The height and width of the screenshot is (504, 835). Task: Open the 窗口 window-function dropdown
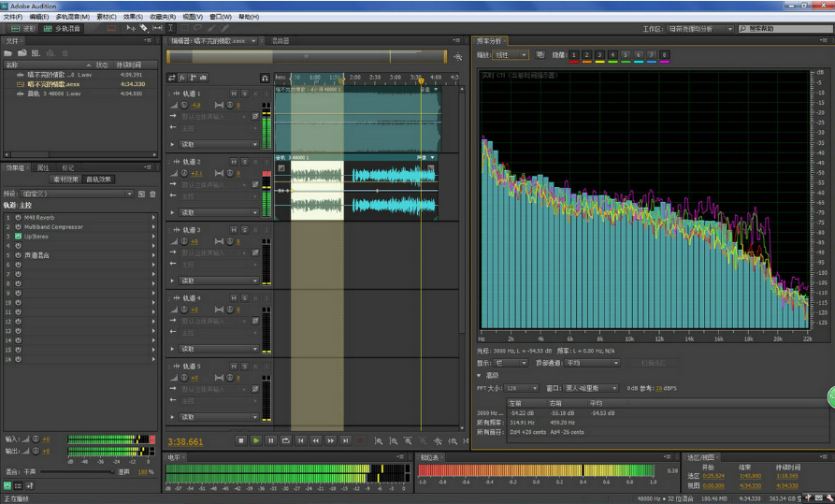point(590,388)
